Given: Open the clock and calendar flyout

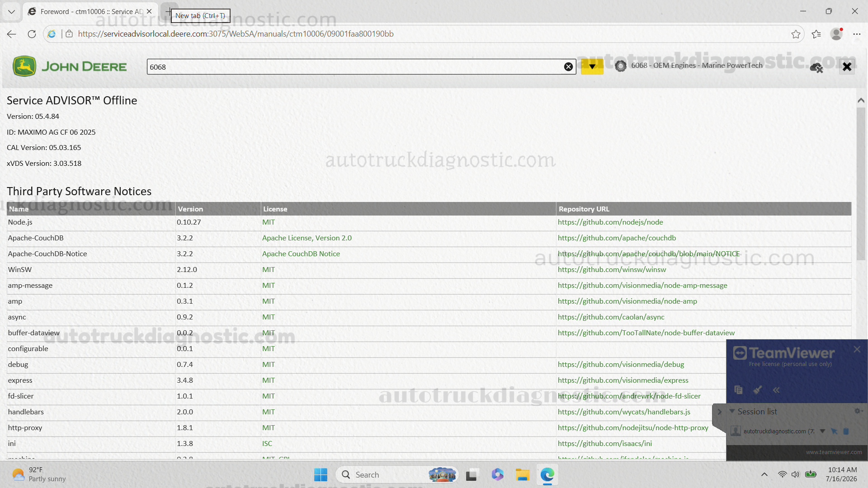Looking at the screenshot, I should [x=841, y=474].
